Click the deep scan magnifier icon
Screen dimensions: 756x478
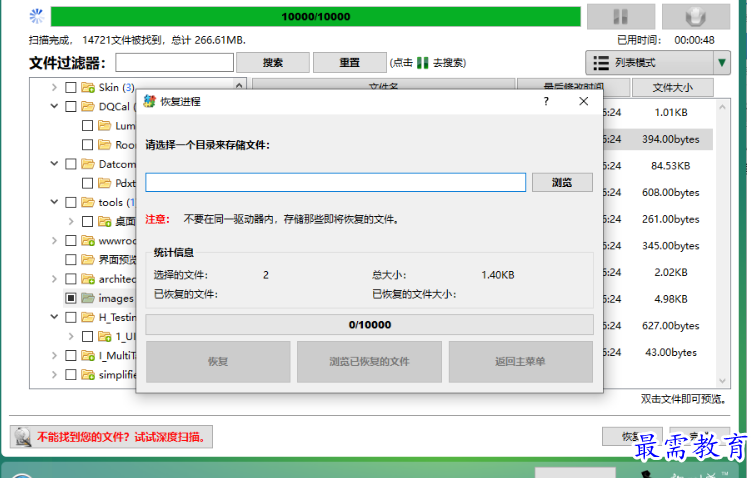(22, 437)
